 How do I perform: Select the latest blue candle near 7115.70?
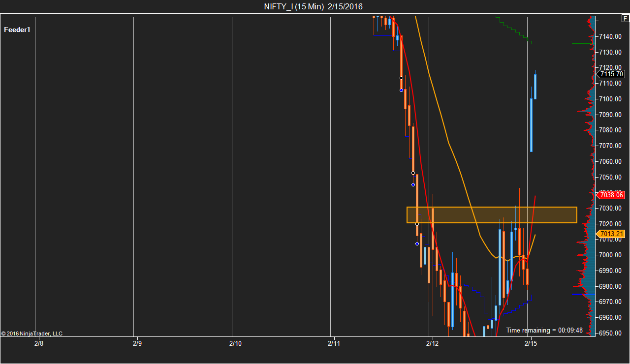(x=535, y=87)
